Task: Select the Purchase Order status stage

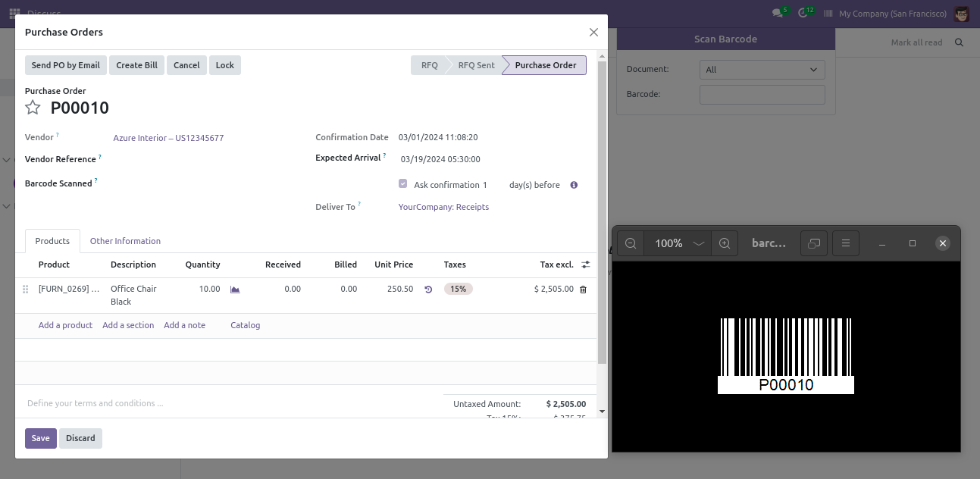Action: tap(546, 65)
